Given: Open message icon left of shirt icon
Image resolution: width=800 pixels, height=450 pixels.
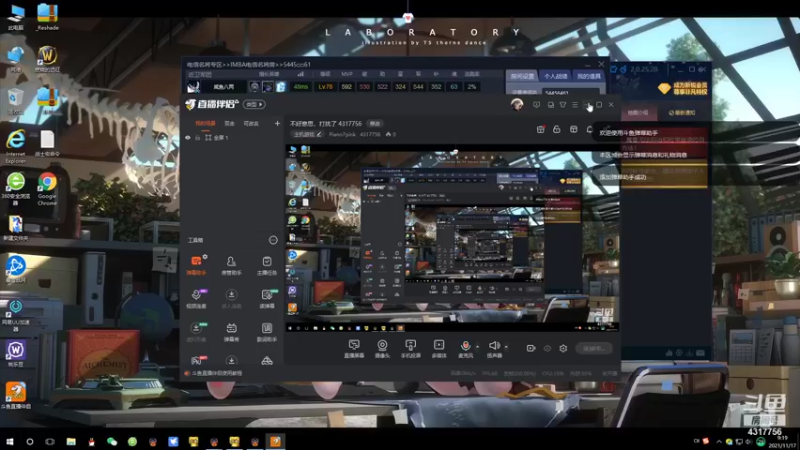Looking at the screenshot, I should click(551, 105).
